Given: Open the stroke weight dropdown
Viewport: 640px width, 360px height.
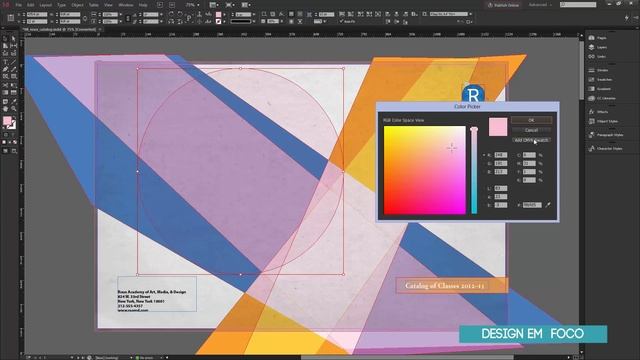Looking at the screenshot, I should point(253,14).
